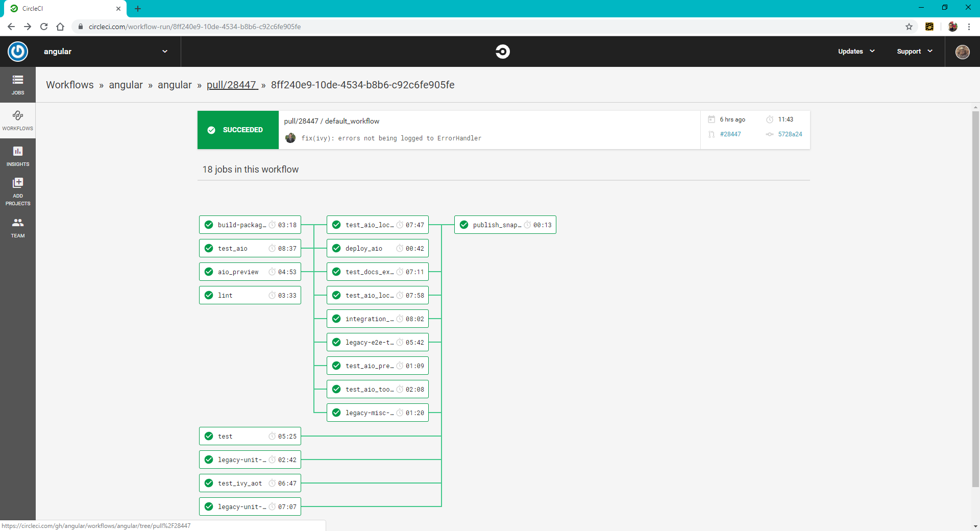Open the test_aio_pre... job
This screenshot has width=980, height=531.
(x=378, y=366)
